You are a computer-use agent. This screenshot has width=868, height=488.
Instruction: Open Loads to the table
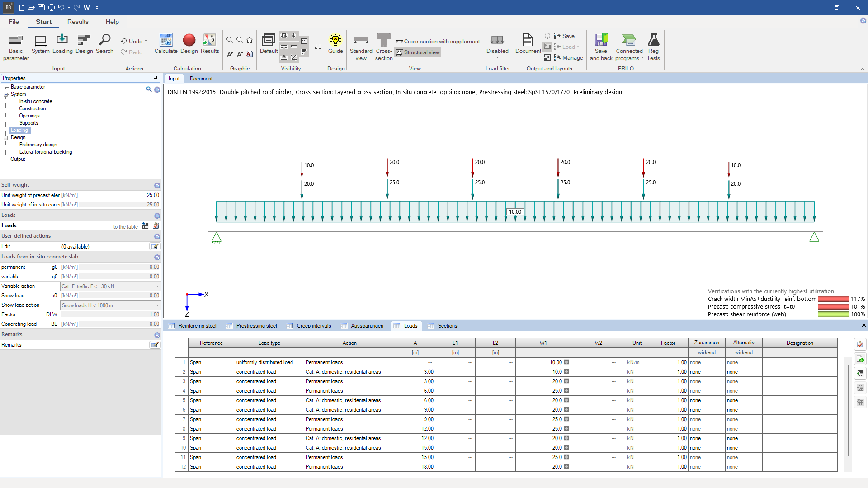click(x=145, y=225)
